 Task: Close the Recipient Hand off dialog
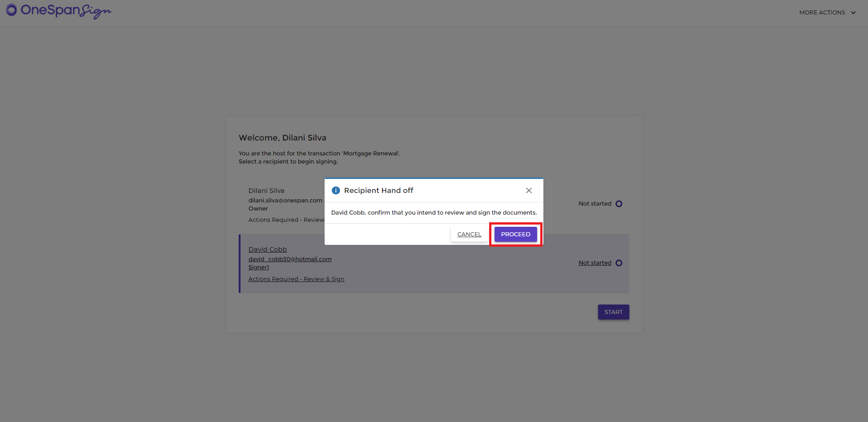coord(528,191)
